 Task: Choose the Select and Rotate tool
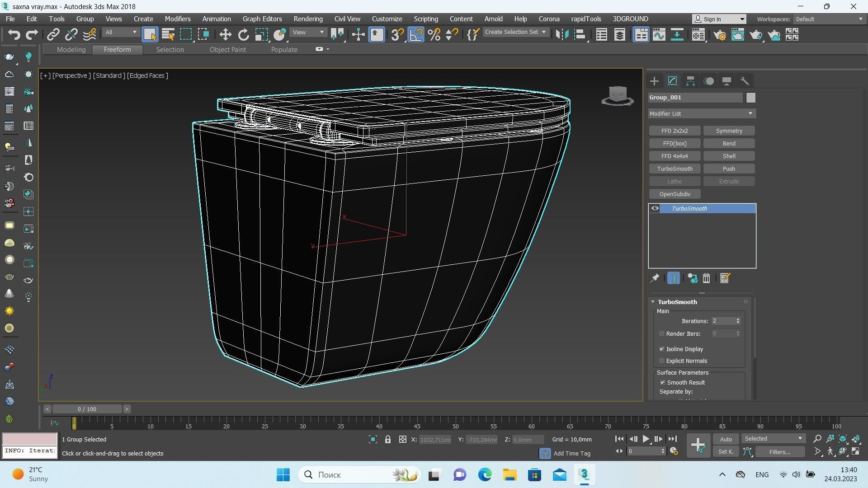click(243, 35)
